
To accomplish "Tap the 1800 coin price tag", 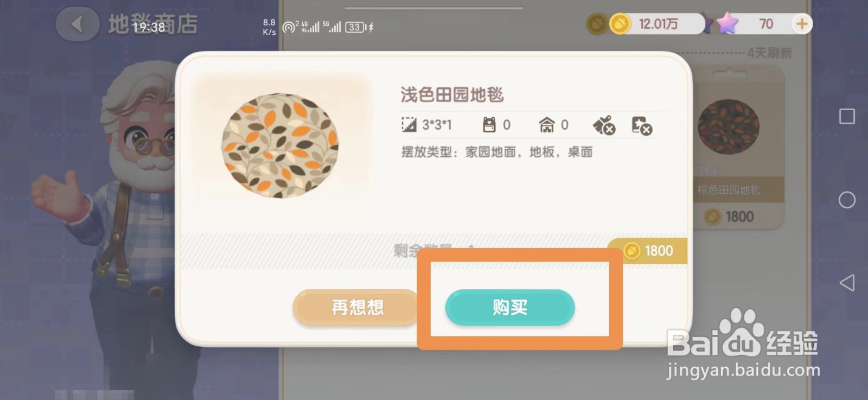I will (648, 251).
